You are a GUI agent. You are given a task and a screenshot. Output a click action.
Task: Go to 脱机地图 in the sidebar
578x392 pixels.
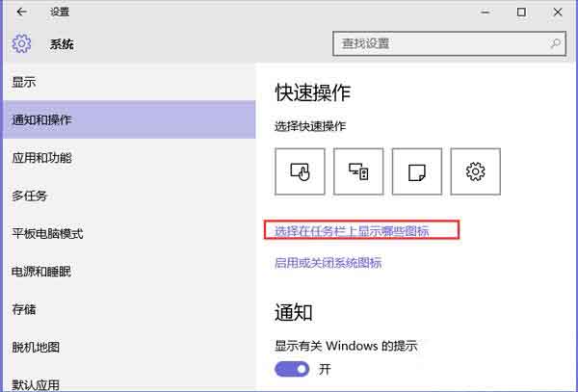click(36, 346)
